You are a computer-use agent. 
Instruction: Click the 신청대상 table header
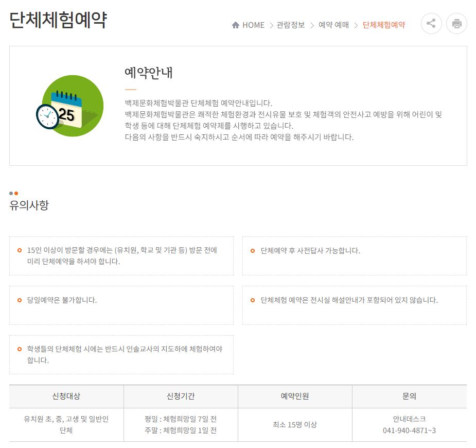[66, 397]
